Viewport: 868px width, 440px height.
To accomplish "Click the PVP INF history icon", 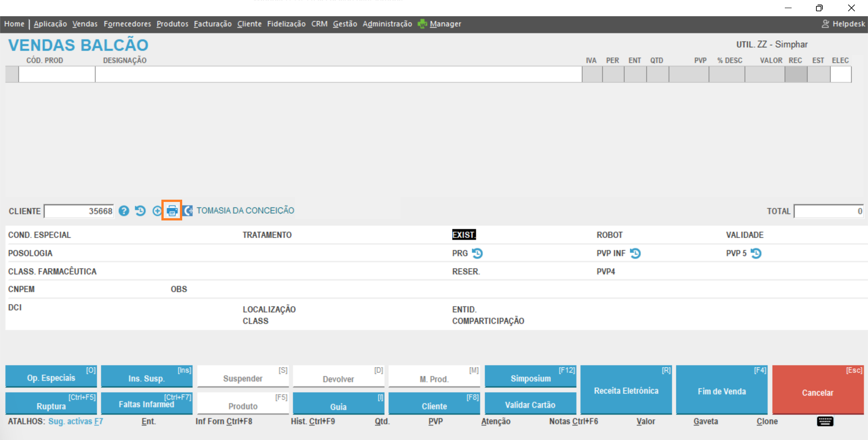I will 635,253.
